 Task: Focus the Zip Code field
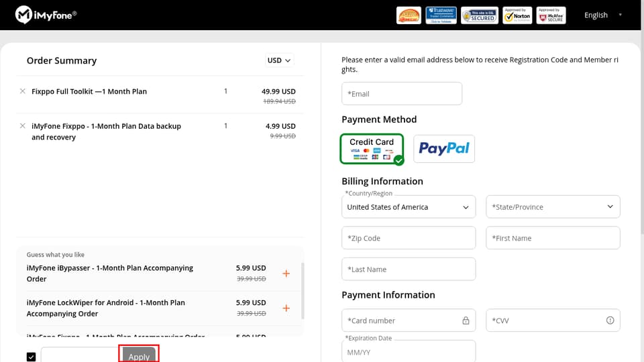(x=409, y=238)
